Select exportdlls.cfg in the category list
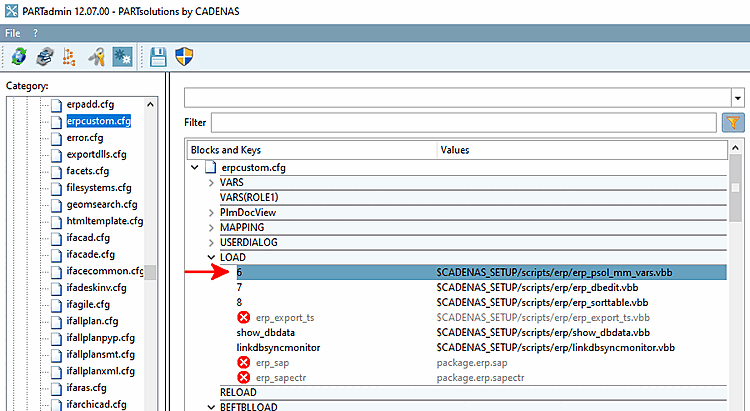 [x=97, y=155]
